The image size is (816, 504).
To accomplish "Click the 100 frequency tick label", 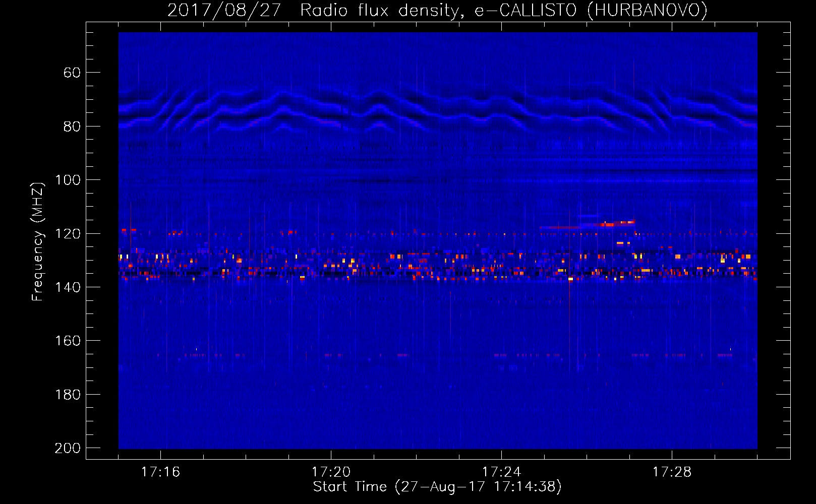I will 68,180.
